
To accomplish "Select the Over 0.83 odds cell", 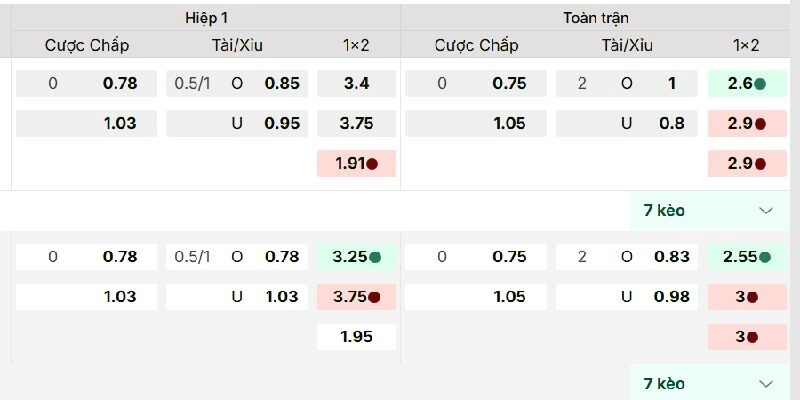I will click(x=627, y=257).
